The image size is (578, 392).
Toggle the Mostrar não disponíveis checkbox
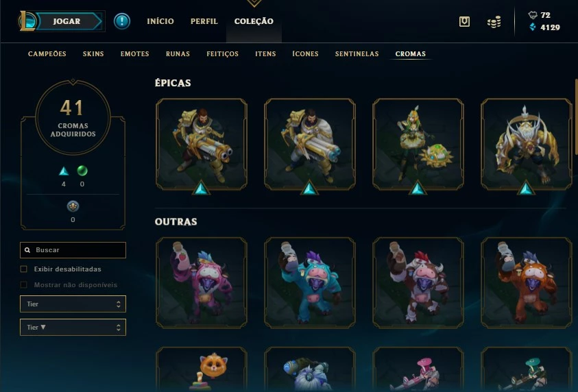23,285
